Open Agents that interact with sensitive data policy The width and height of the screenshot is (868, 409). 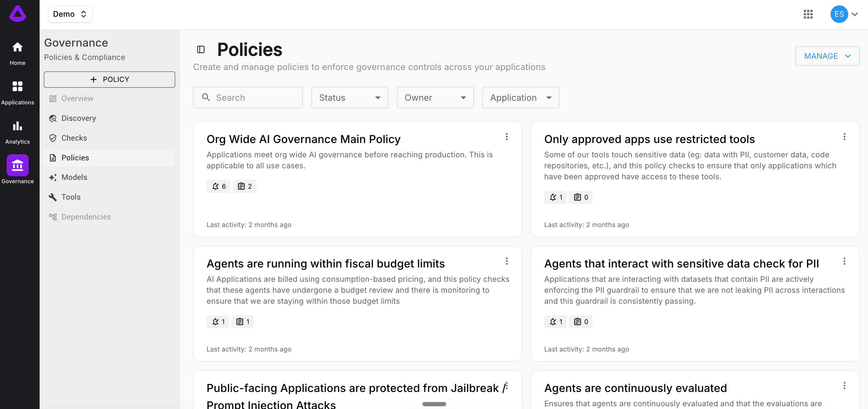point(681,264)
